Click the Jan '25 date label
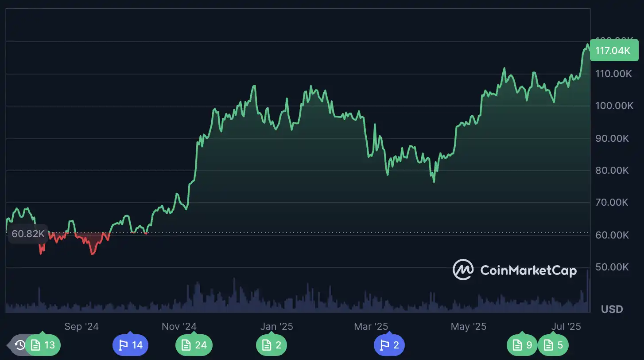 [277, 327]
